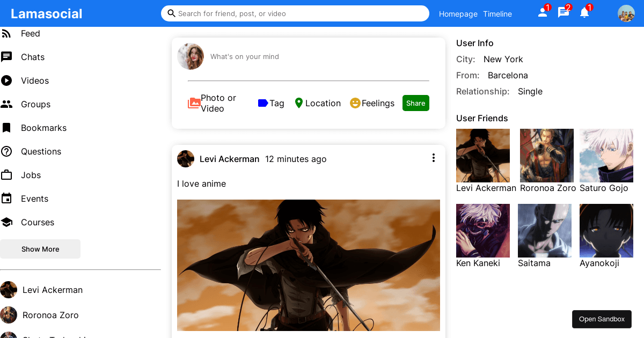Share the new post
Screen dimensions: 644x338
pyautogui.click(x=415, y=103)
